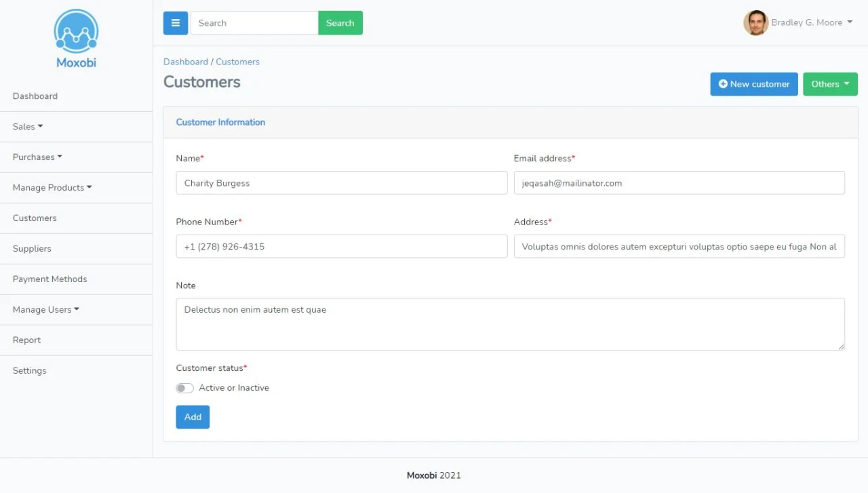
Task: Expand the Purchases menu
Action: [x=37, y=157]
